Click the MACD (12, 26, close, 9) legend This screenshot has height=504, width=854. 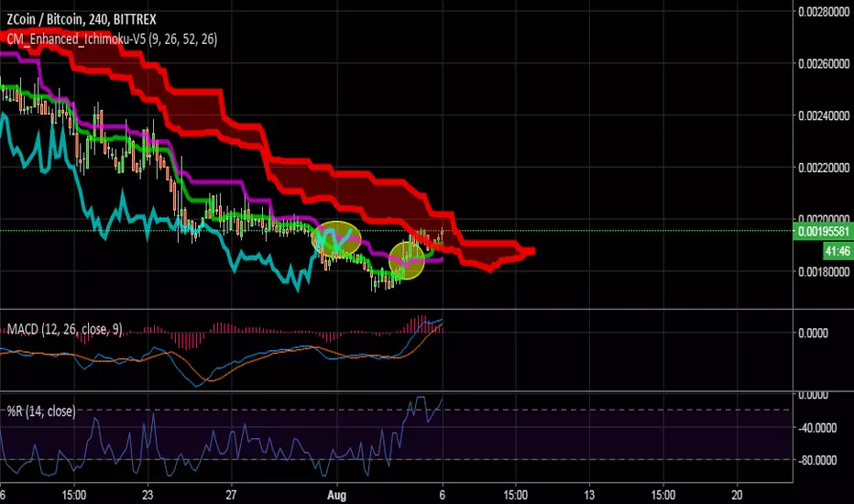pyautogui.click(x=64, y=329)
